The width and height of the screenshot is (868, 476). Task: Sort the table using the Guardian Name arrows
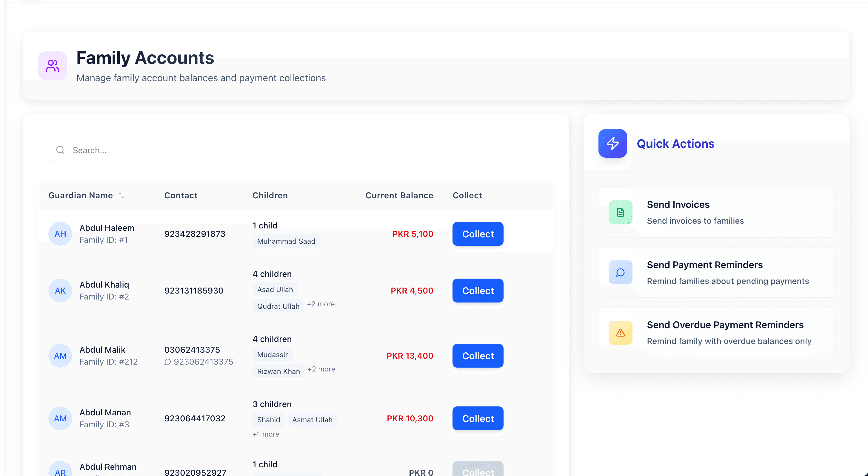[122, 195]
